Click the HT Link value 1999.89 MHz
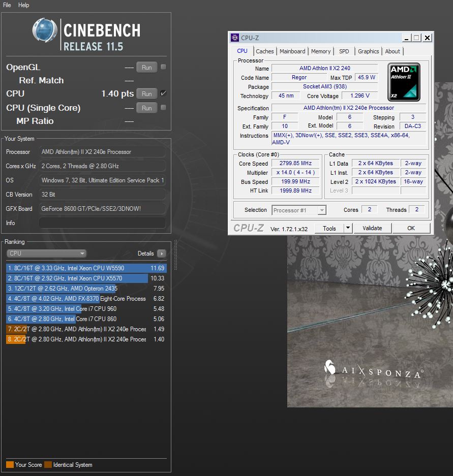Viewport: 453px width, 476px height. 295,191
